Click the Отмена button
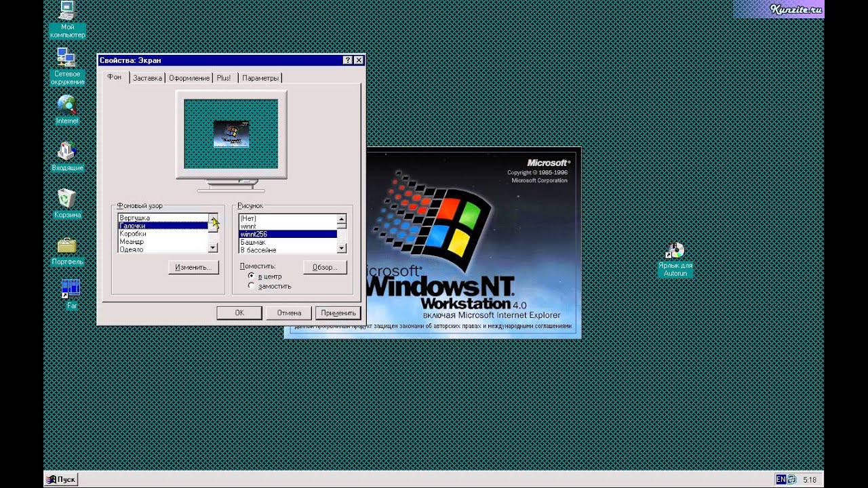This screenshot has height=488, width=868. (x=289, y=313)
